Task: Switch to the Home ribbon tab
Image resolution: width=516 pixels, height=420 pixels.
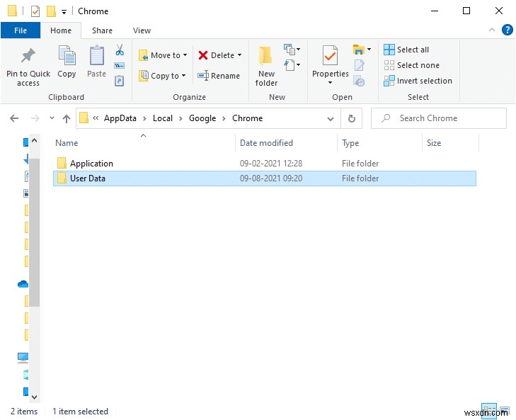Action: coord(61,30)
